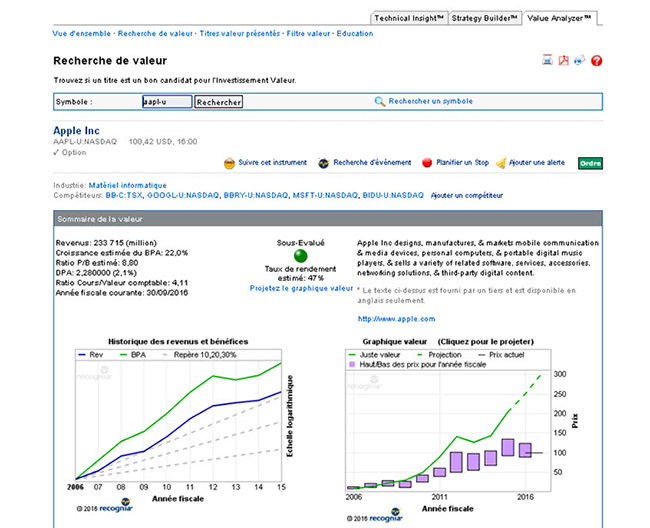Screen dimensions: 650x528
Task: Click recognia logo under revenue chart
Action: [x=116, y=506]
